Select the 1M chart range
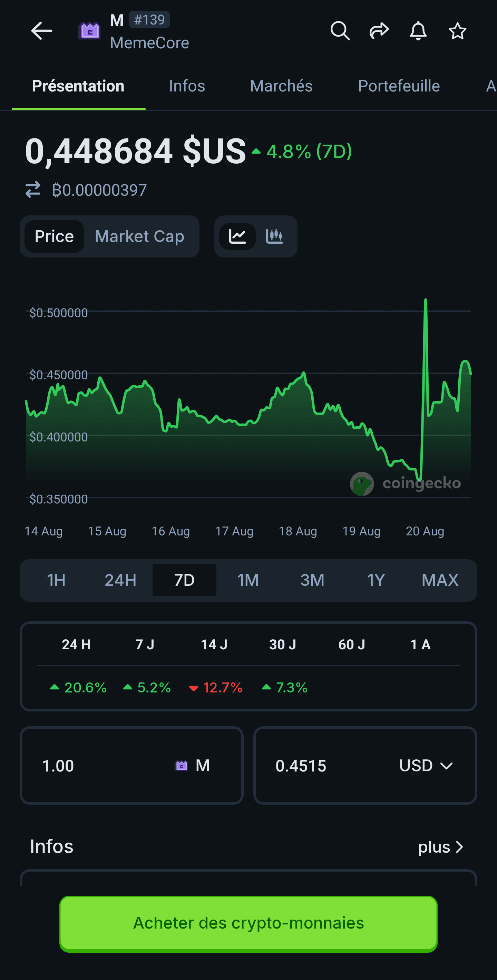Image resolution: width=497 pixels, height=980 pixels. tap(248, 580)
